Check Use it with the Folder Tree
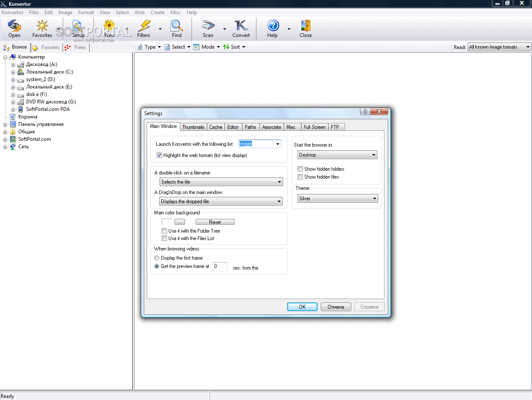Screen dimensions: 532x400 click(x=164, y=231)
